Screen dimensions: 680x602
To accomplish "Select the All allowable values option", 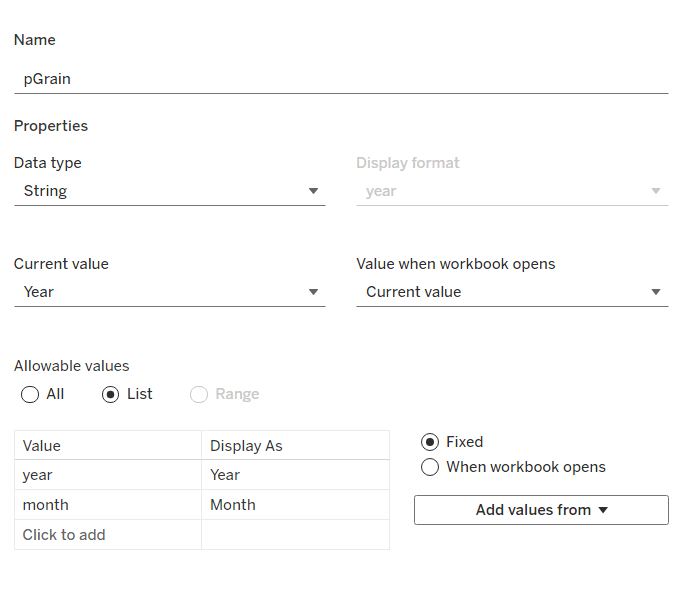I will pyautogui.click(x=30, y=394).
